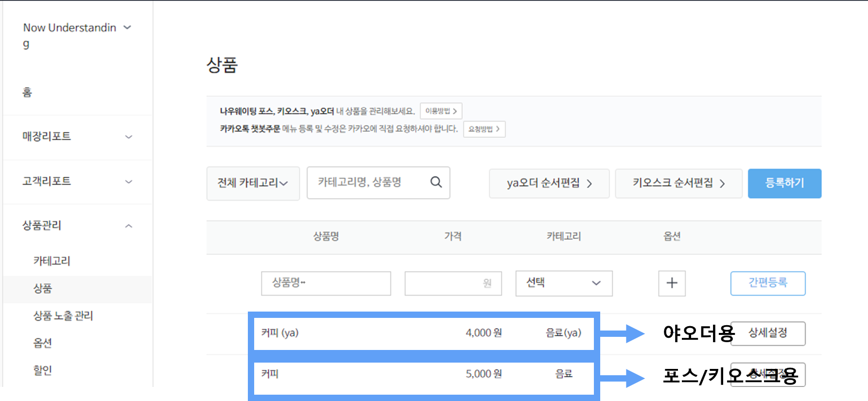Click 상세설정 for 커피 (ya)
Image resolution: width=868 pixels, height=401 pixels.
[768, 333]
